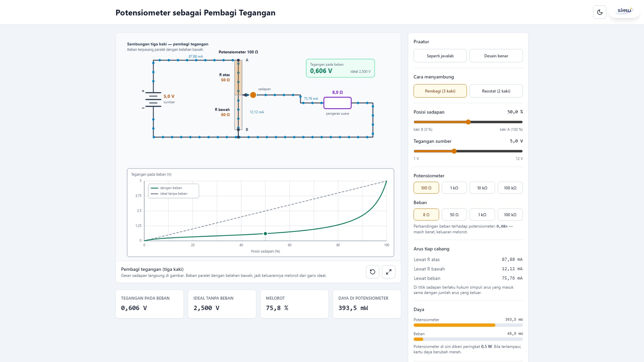Apply the 'Desain benar' preset
The image size is (644, 362).
pyautogui.click(x=496, y=56)
